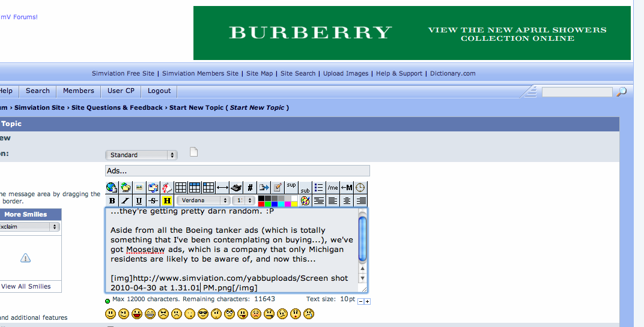Apply italic formatting to text

126,200
